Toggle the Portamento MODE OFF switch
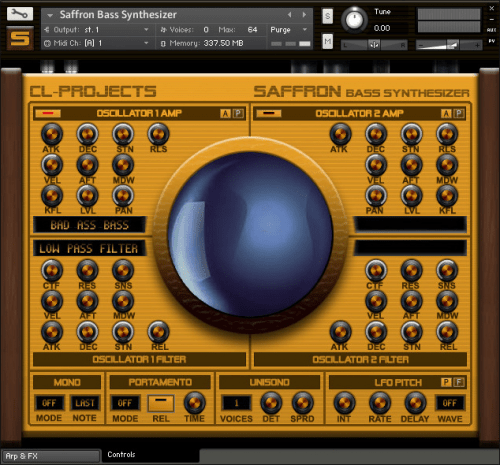 click(x=125, y=403)
